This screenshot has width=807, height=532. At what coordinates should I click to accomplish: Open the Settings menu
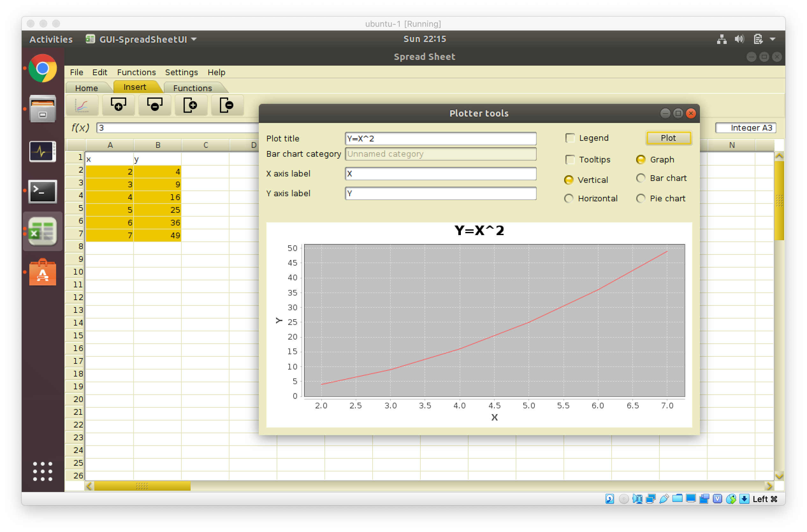[181, 72]
